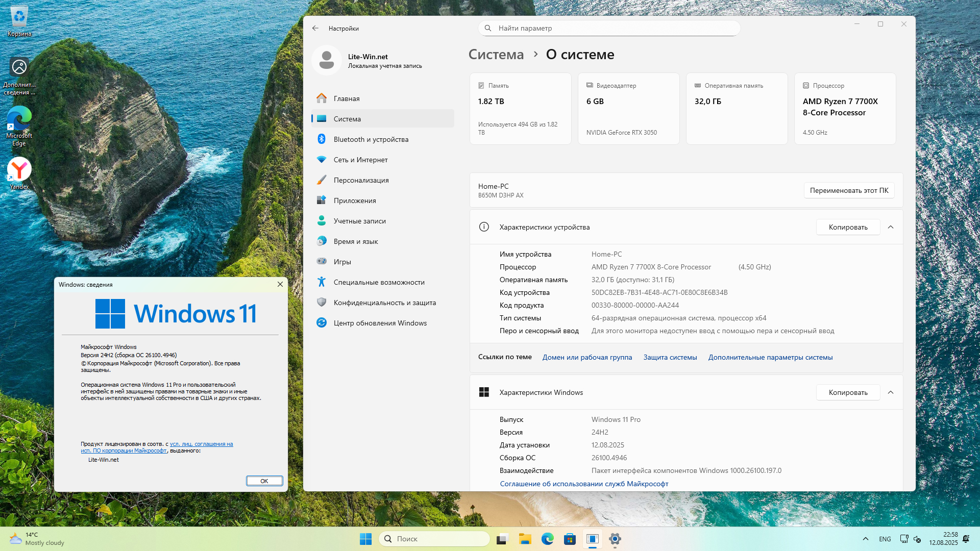Open Bluetooth и устройства section
Screen dimensions: 980x551
(371, 139)
